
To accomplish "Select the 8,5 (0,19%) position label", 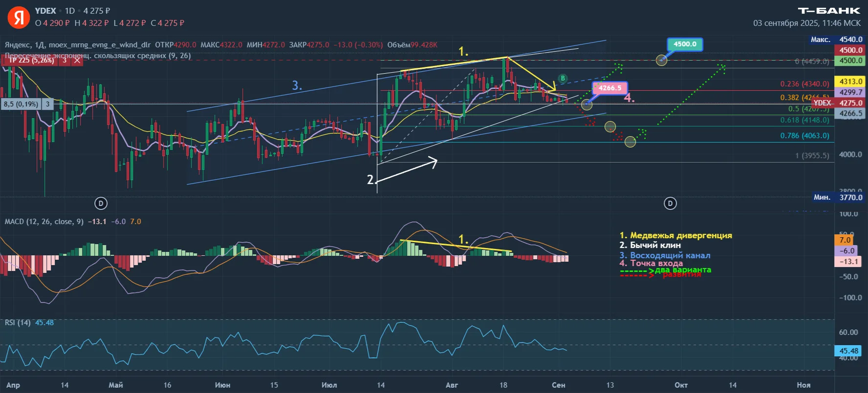I will (x=21, y=104).
